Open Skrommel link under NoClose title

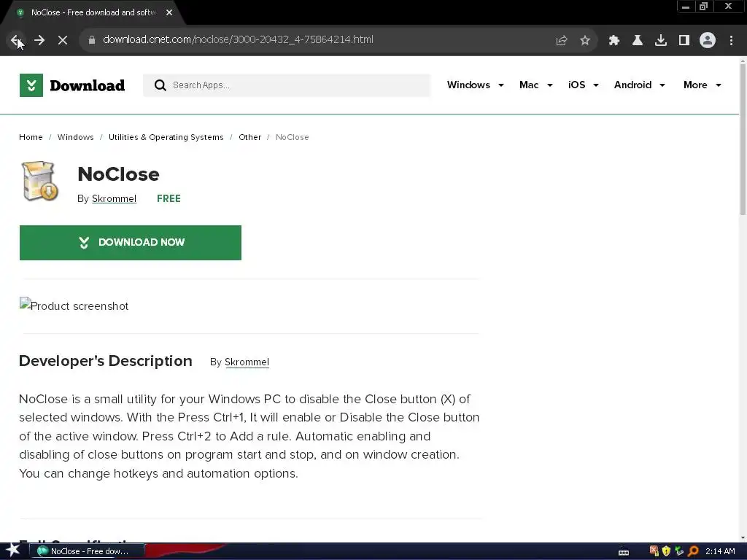[114, 198]
